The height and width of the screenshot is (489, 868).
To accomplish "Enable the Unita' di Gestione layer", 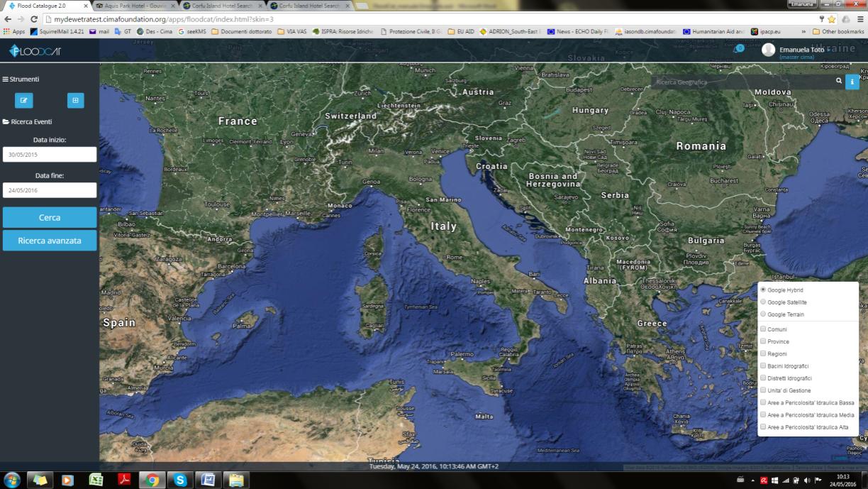I will coord(763,390).
